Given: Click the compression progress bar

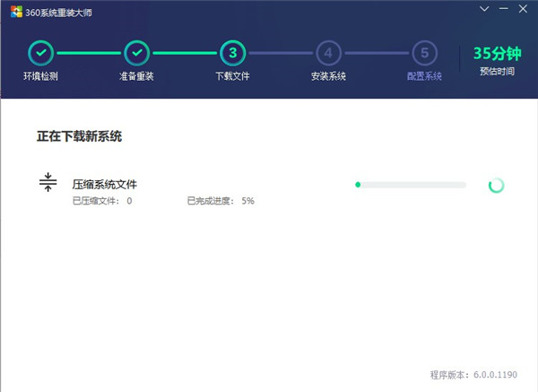Looking at the screenshot, I should coord(411,185).
